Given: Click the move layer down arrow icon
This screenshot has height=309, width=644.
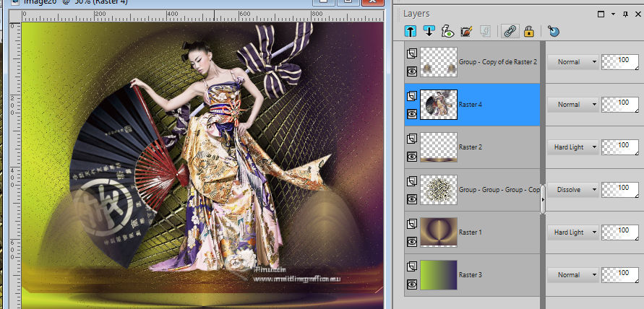Looking at the screenshot, I should (x=429, y=31).
